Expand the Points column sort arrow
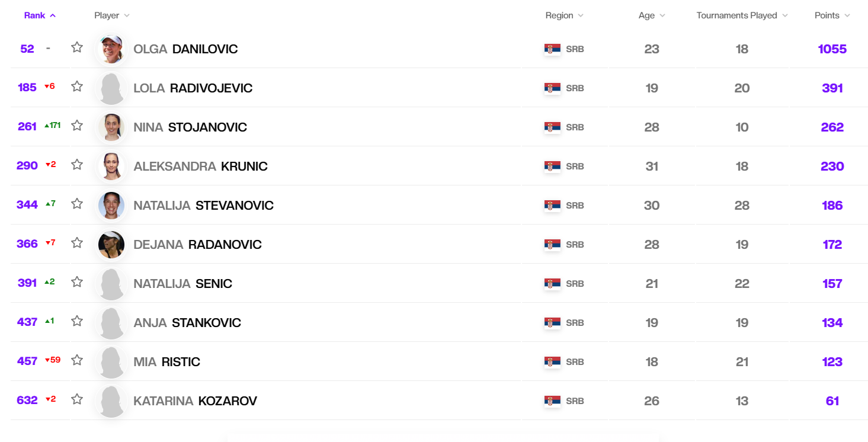Image resolution: width=868 pixels, height=442 pixels. [x=848, y=15]
